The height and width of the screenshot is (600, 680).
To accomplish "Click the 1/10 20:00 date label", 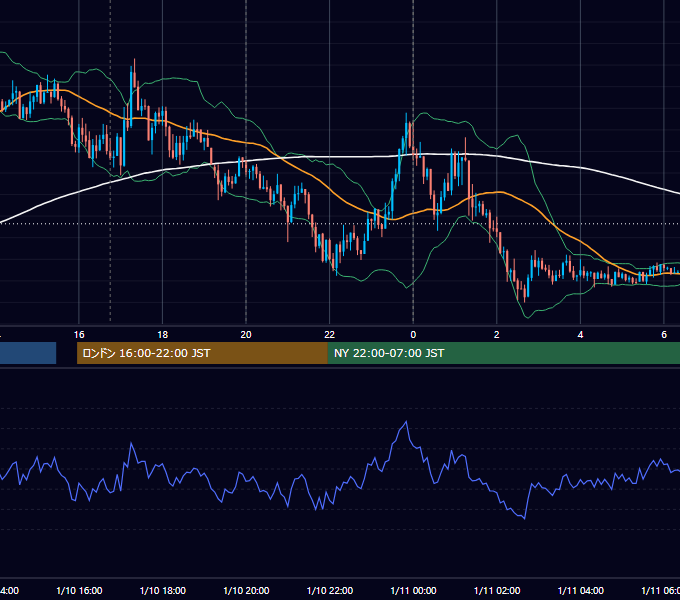I will tap(246, 591).
